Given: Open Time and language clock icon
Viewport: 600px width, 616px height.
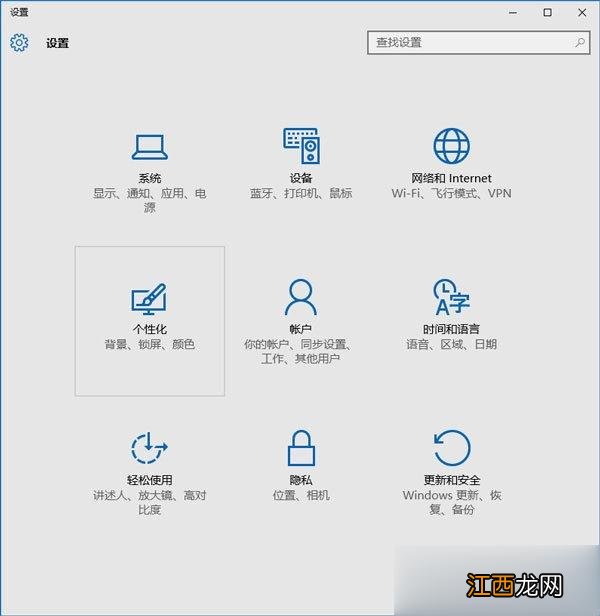Looking at the screenshot, I should click(451, 297).
